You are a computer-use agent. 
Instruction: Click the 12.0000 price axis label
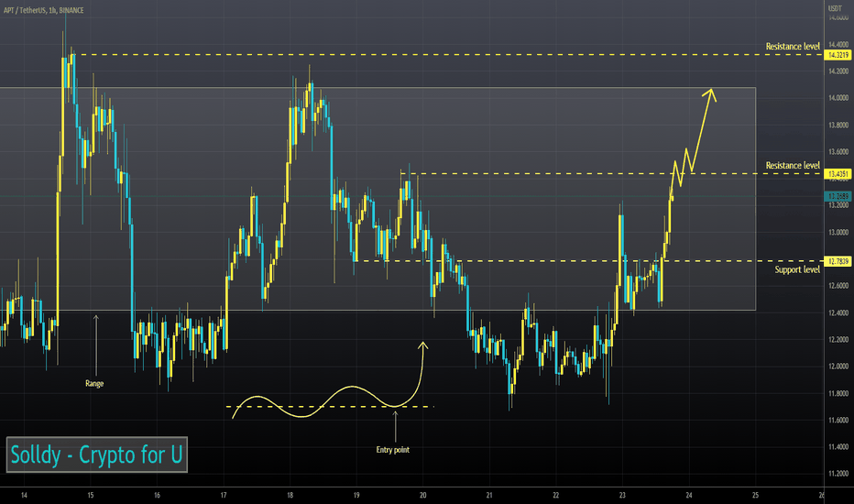click(x=838, y=367)
